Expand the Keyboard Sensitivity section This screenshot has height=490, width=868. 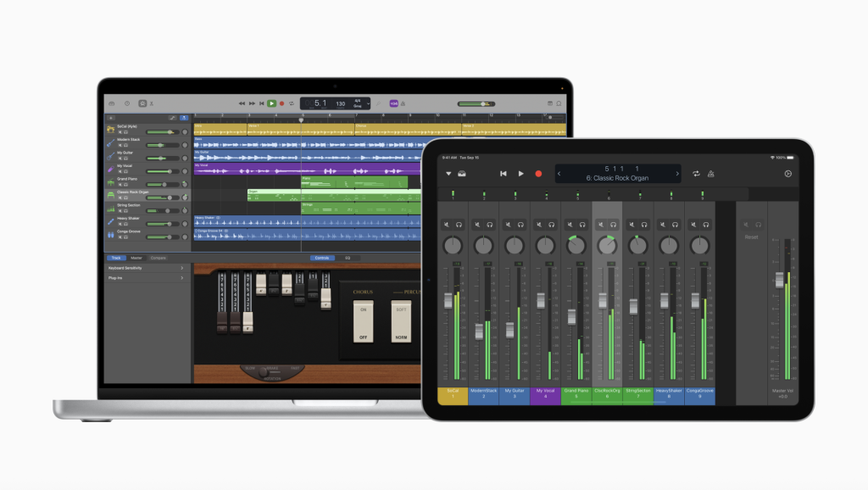click(144, 268)
